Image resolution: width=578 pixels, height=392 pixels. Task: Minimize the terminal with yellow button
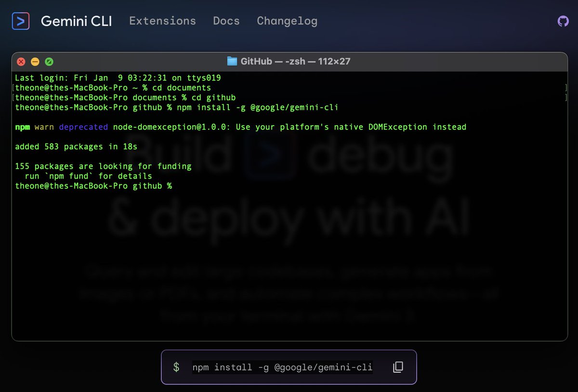point(35,62)
